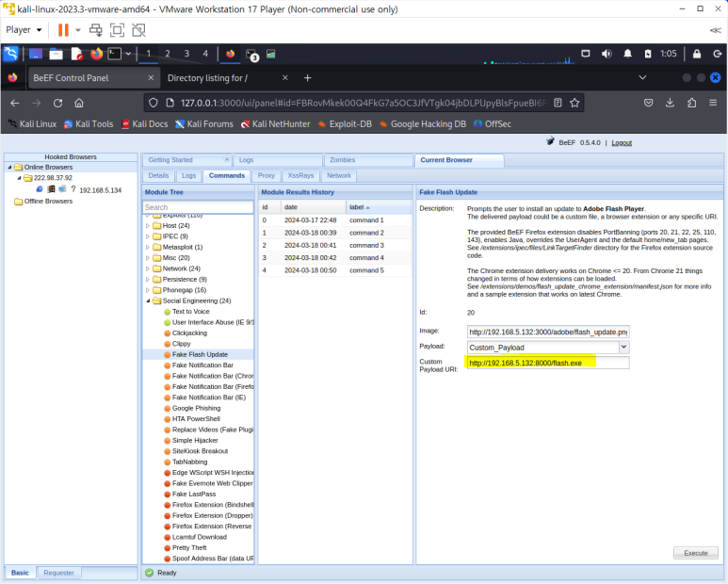The image size is (728, 584).
Task: Click the Logout link
Action: tap(622, 142)
